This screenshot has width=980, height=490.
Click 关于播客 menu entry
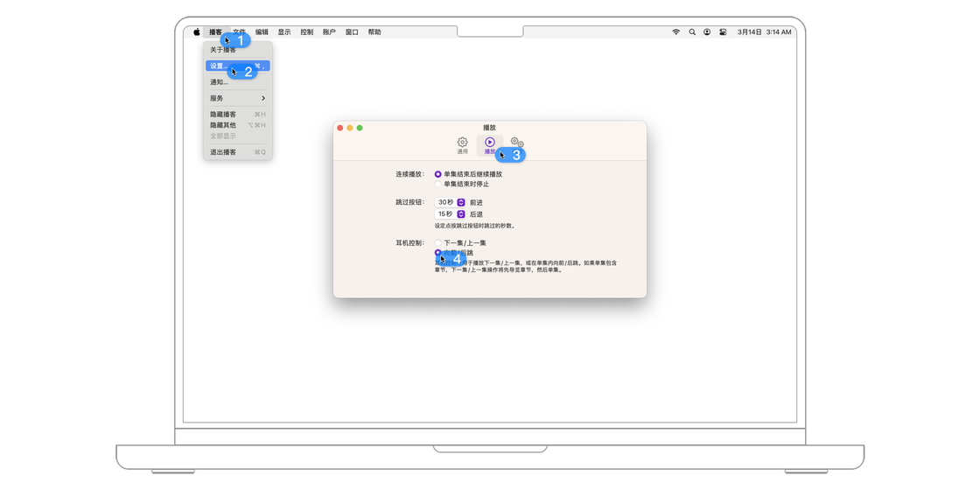click(x=224, y=51)
